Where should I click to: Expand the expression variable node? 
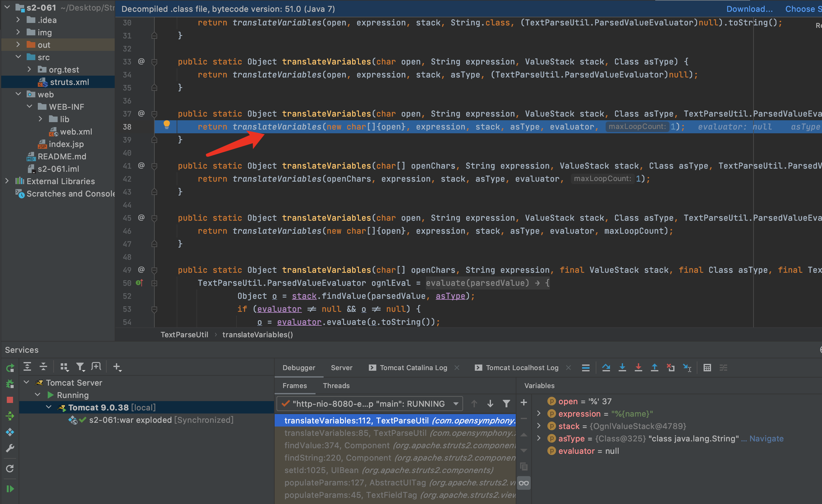[x=539, y=413]
